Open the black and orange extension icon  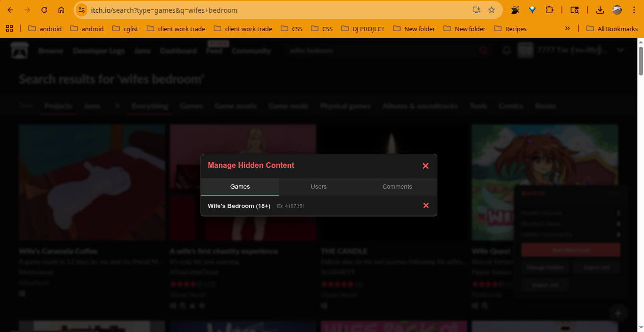(515, 10)
